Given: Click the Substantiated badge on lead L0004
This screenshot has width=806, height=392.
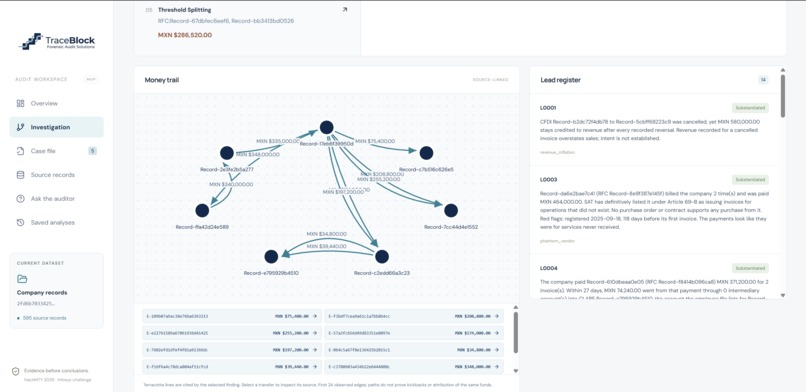Looking at the screenshot, I should [750, 268].
